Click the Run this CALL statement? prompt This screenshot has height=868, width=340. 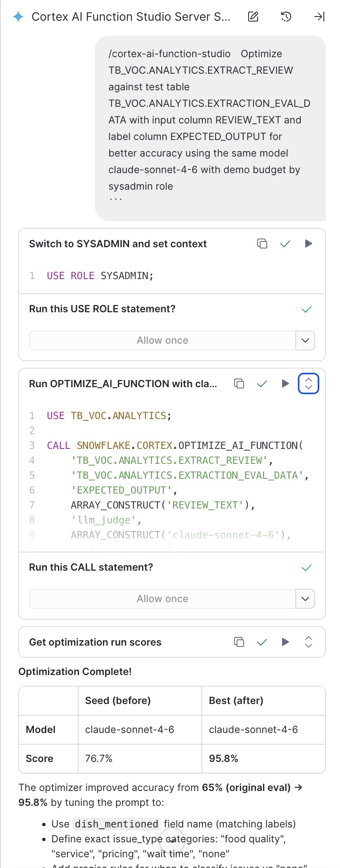(x=91, y=567)
